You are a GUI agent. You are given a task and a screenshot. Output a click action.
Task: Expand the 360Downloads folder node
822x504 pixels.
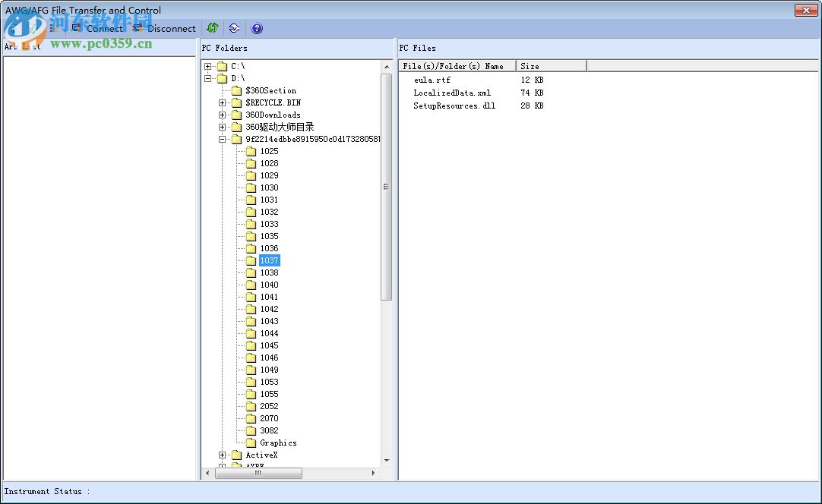click(223, 115)
